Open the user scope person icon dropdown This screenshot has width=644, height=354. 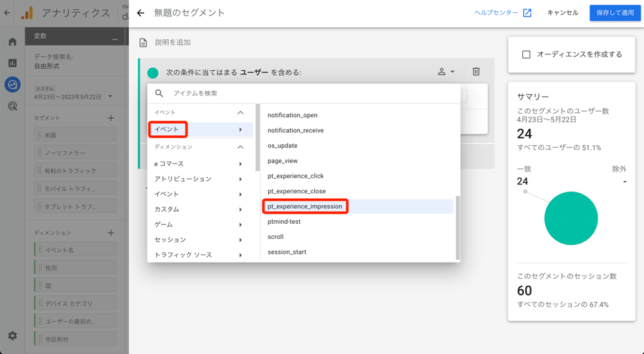pos(446,72)
